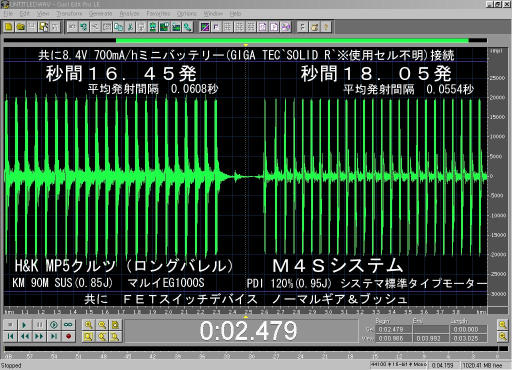This screenshot has width=512, height=370.
Task: Click the Open file folder icon
Action: pyautogui.click(x=21, y=27)
